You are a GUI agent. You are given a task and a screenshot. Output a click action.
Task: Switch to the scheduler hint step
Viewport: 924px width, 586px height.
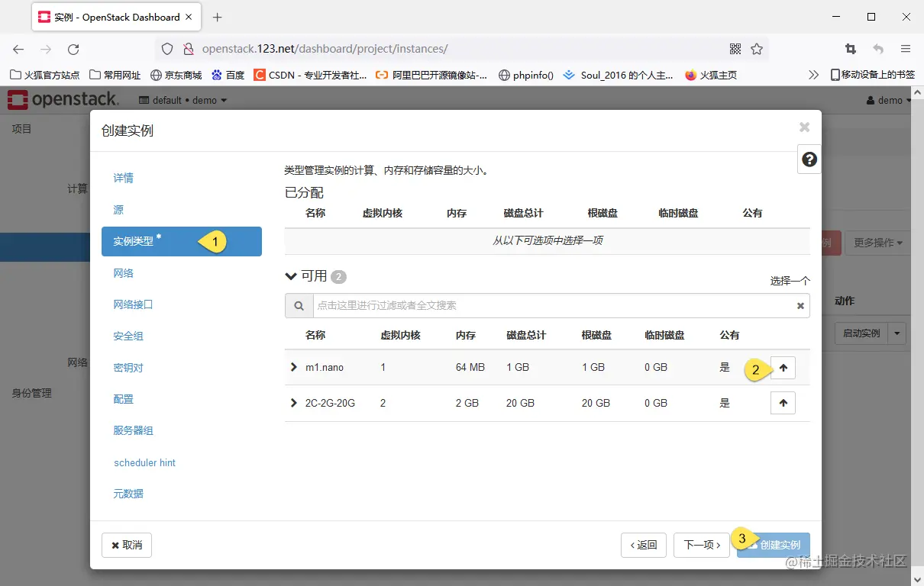tap(145, 462)
